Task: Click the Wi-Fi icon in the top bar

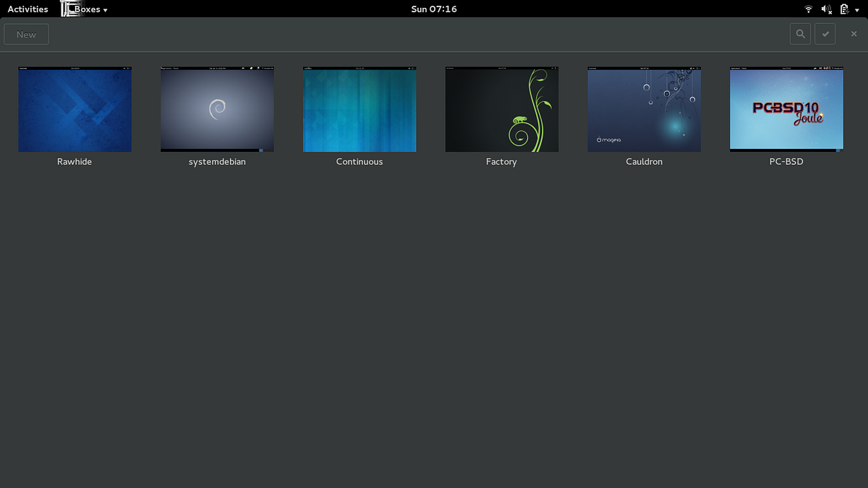Action: tap(808, 9)
